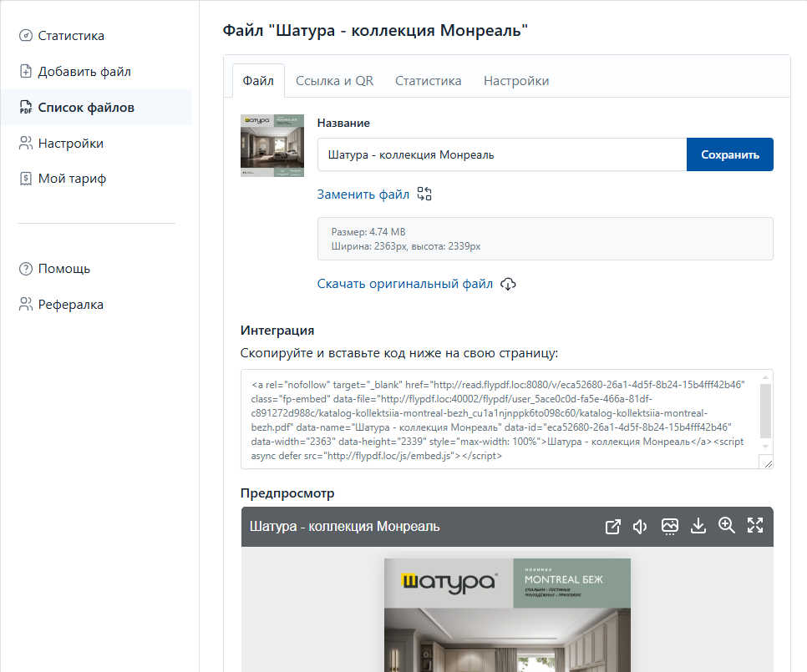Click the Добавить файл plus-document icon

pyautogui.click(x=26, y=72)
